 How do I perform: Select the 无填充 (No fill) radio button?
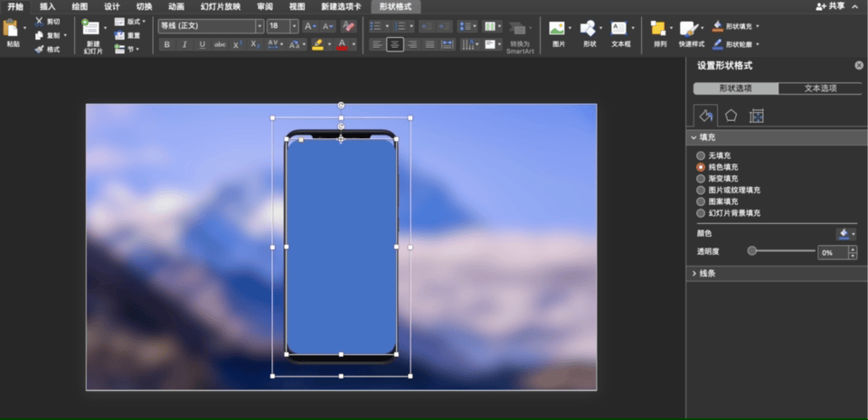coord(701,156)
